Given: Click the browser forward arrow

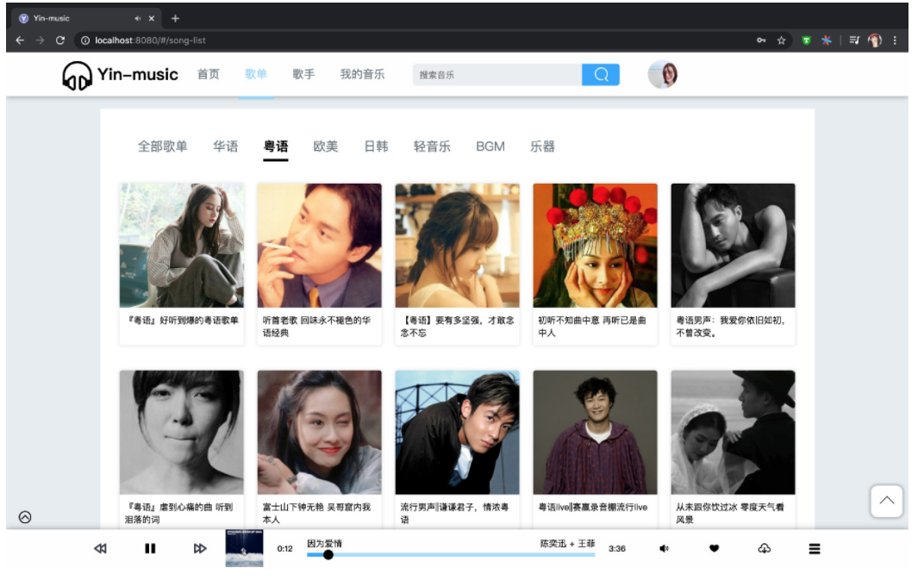Looking at the screenshot, I should 40,40.
